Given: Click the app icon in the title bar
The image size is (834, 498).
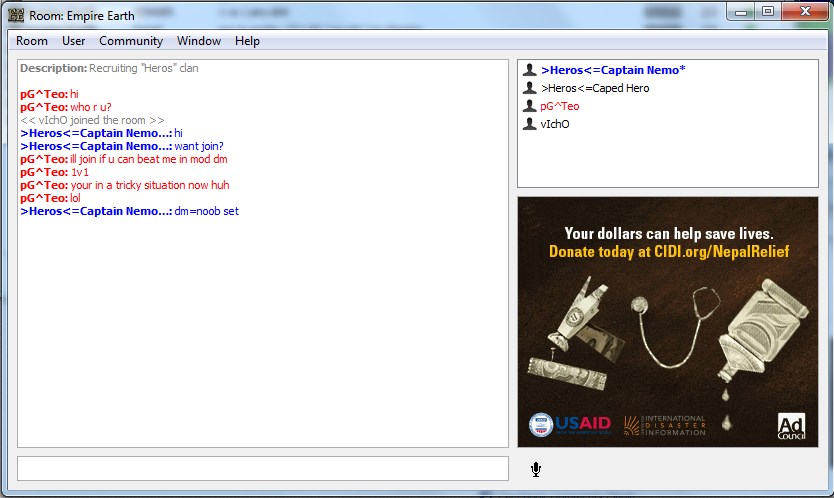Looking at the screenshot, I should (x=16, y=14).
